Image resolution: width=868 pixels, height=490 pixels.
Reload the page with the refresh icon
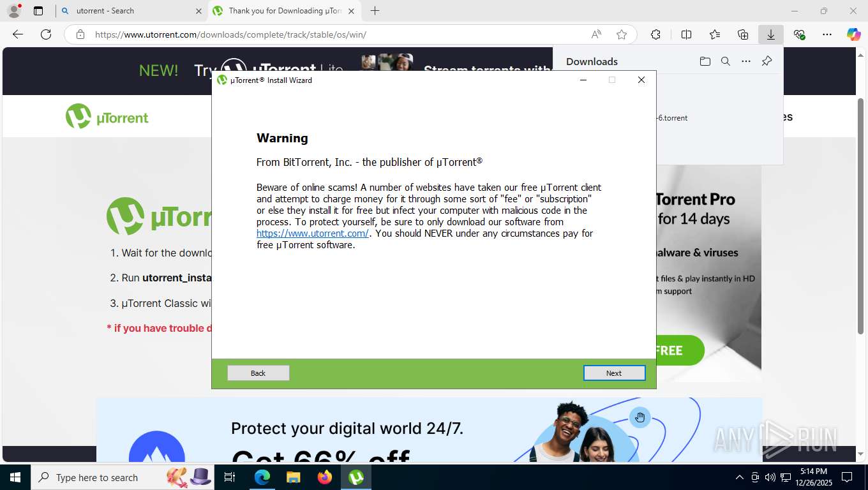pyautogui.click(x=46, y=34)
